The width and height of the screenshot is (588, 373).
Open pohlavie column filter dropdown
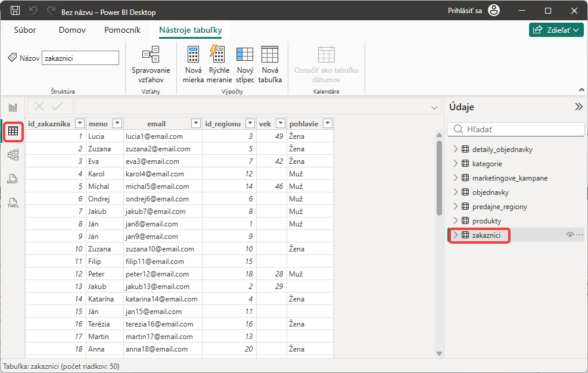pyautogui.click(x=328, y=123)
